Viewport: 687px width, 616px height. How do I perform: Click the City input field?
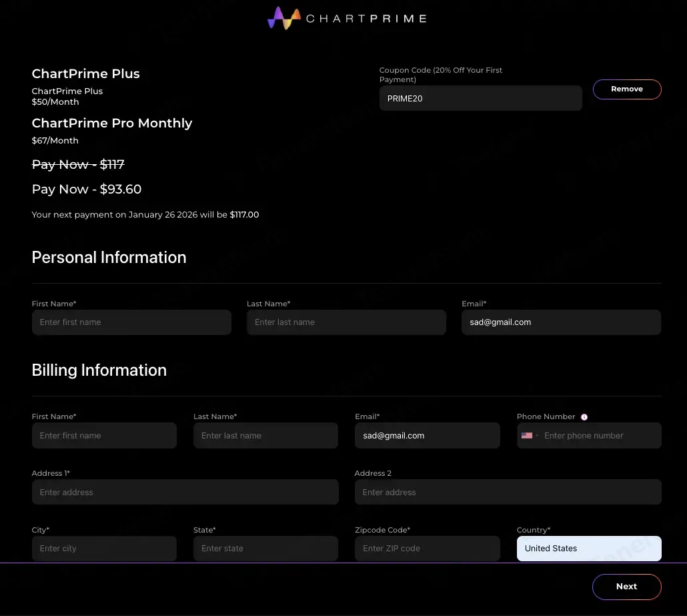[104, 549]
